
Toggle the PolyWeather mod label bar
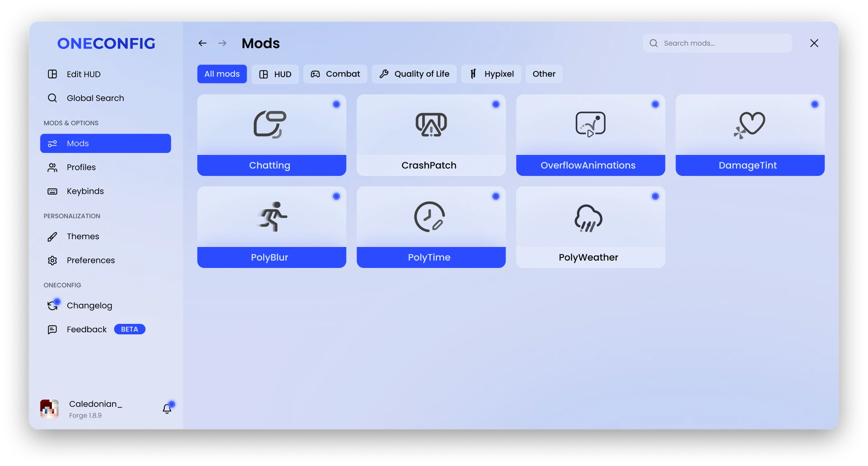(x=590, y=257)
